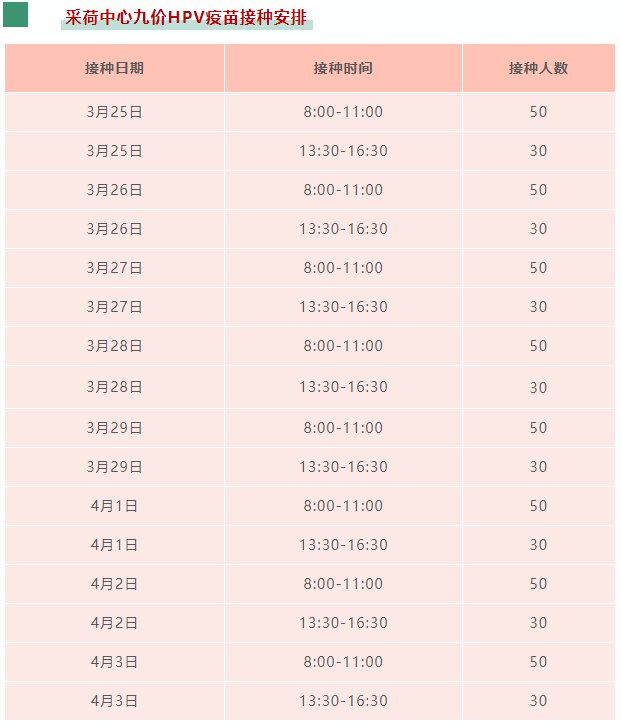Select the title 采荷中心九价HPV疫苗接种安排
The height and width of the screenshot is (725, 621).
pyautogui.click(x=186, y=18)
